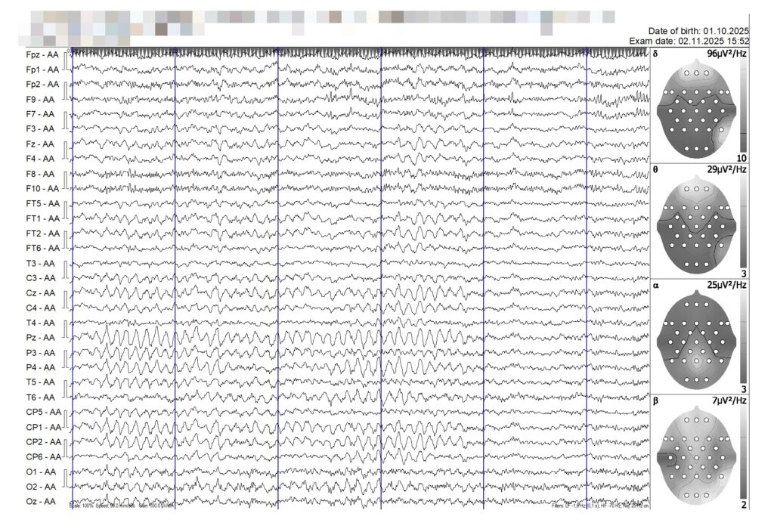Select the theta band topographic head map

[x=696, y=224]
